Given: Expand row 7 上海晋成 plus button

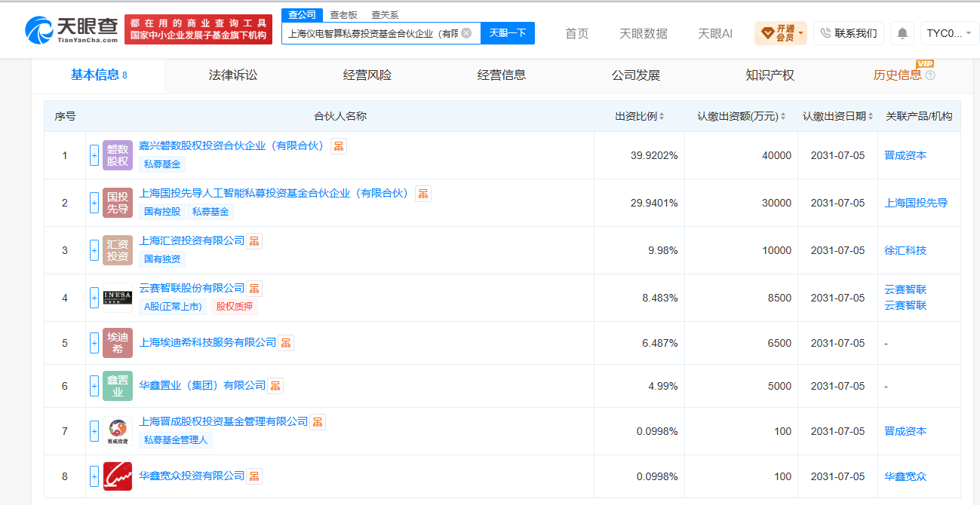Looking at the screenshot, I should (94, 431).
